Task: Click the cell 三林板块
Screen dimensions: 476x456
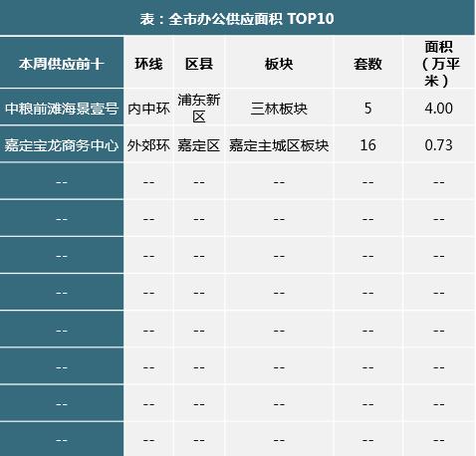Action: click(279, 109)
